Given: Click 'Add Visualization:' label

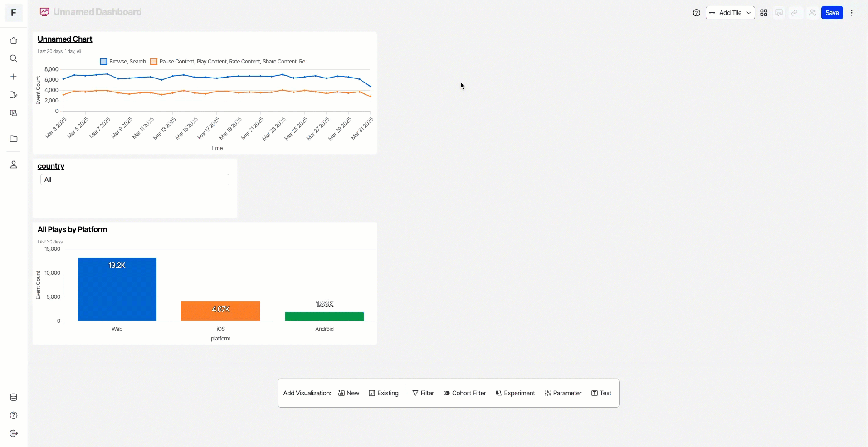Looking at the screenshot, I should coord(307,393).
